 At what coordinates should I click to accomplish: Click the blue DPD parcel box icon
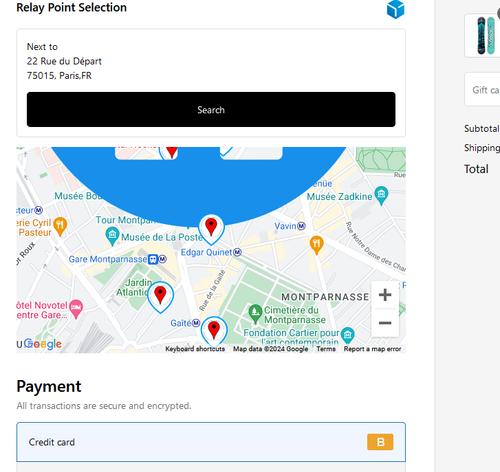point(395,9)
